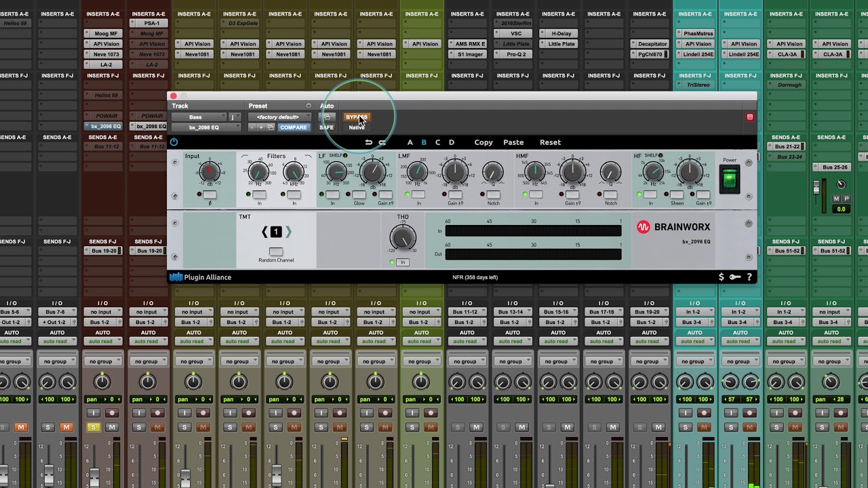Open the question mark help icon
Screen dimensions: 868x488
click(749, 277)
